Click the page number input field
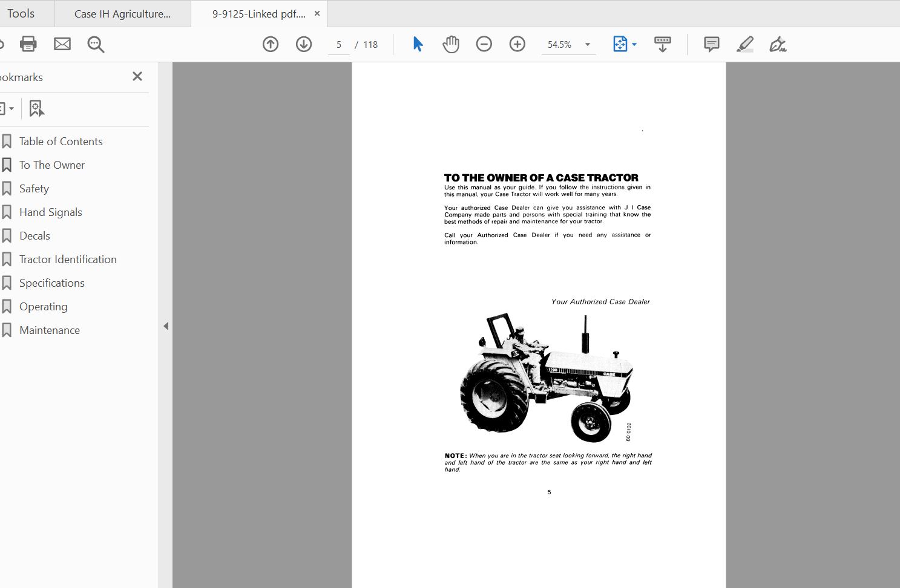Image resolution: width=900 pixels, height=588 pixels. coord(338,44)
